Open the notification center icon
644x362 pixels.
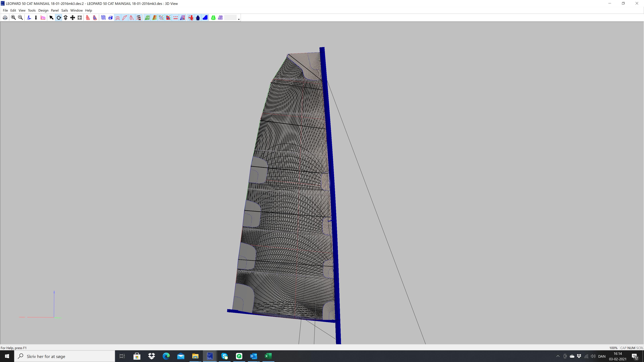[634, 356]
